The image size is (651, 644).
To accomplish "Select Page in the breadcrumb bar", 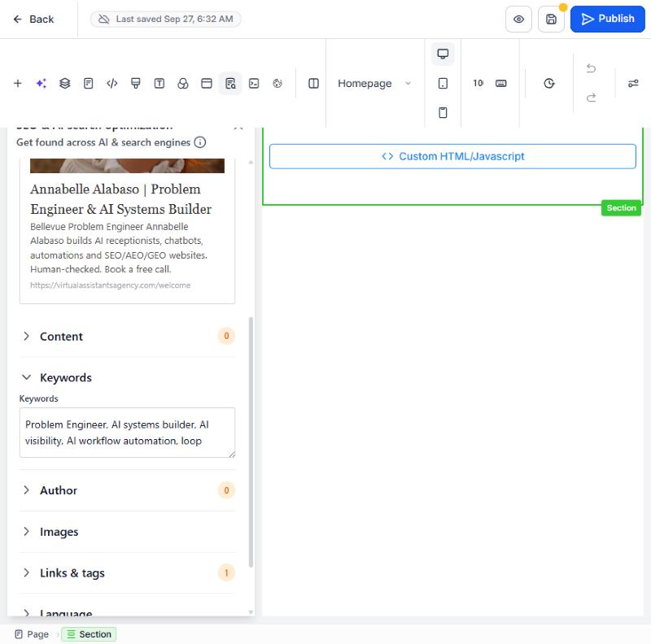I will [32, 634].
